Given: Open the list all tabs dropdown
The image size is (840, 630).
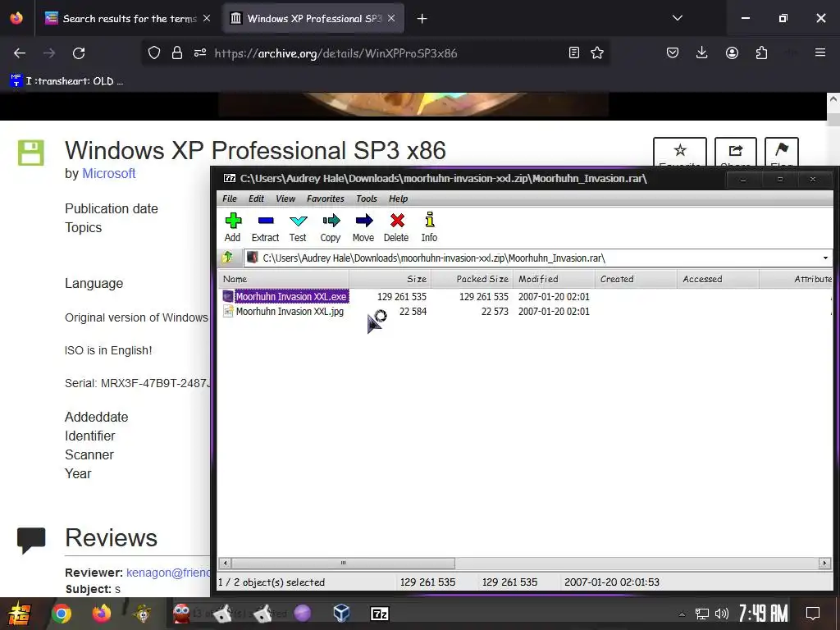Looking at the screenshot, I should (677, 19).
